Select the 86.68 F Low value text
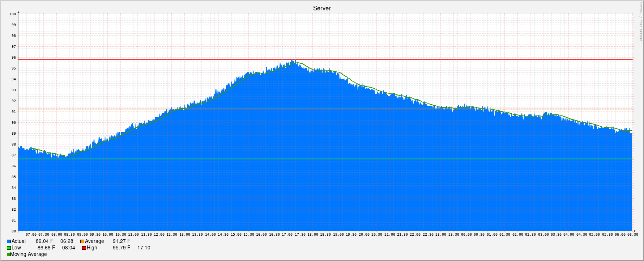 pyautogui.click(x=46, y=248)
